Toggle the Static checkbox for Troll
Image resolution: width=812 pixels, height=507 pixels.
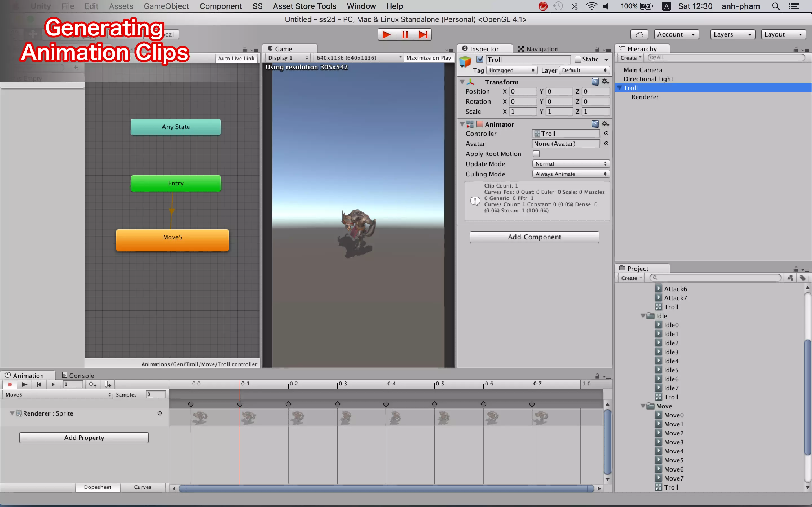[577, 59]
